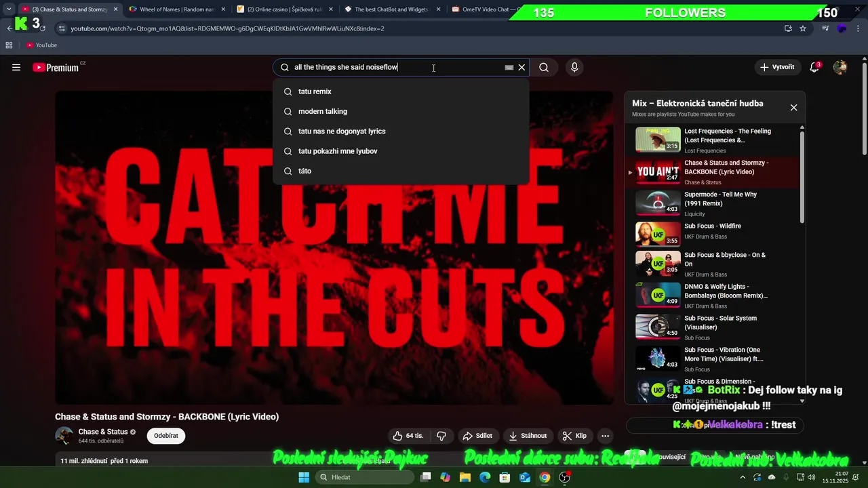Open the media controls icon in Chrome toolbar
Viewport: 868px width, 488px height.
(825, 28)
